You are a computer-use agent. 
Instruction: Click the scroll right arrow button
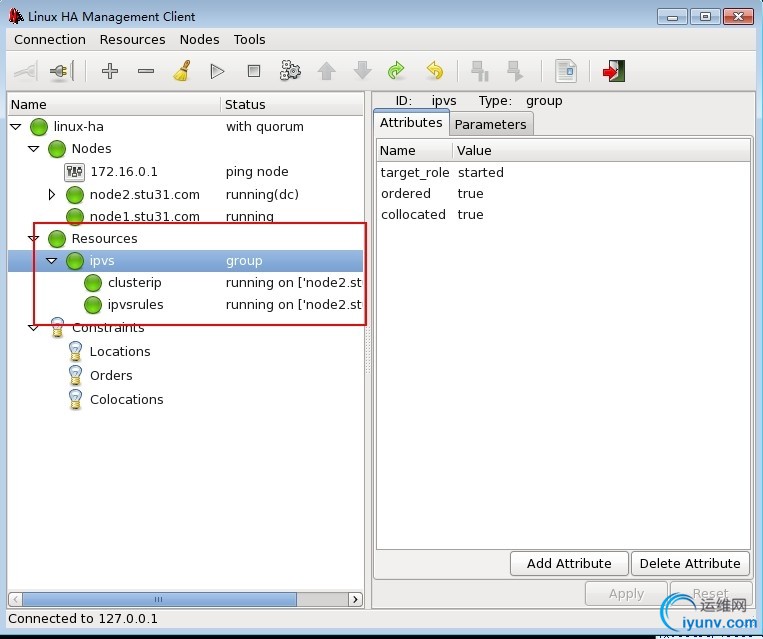pos(355,599)
